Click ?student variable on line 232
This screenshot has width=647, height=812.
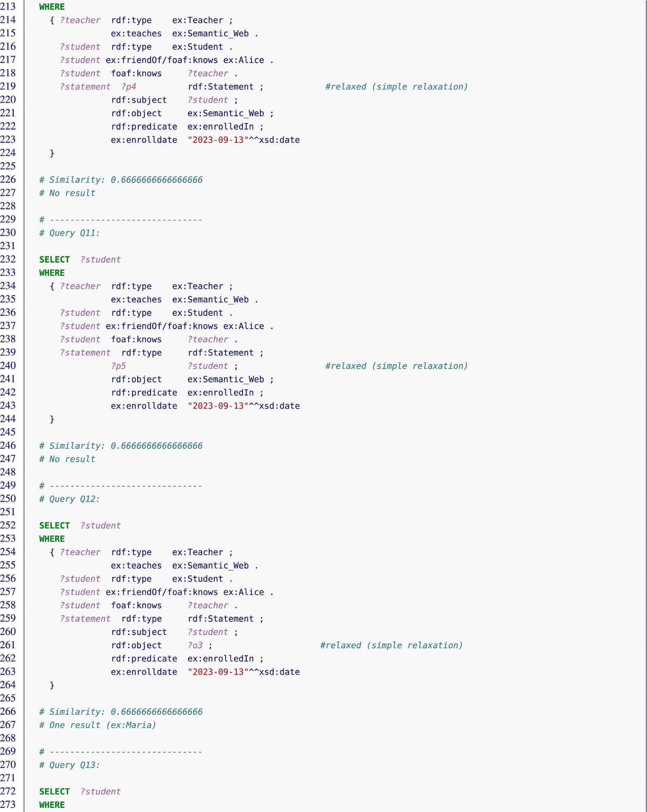coord(101,260)
